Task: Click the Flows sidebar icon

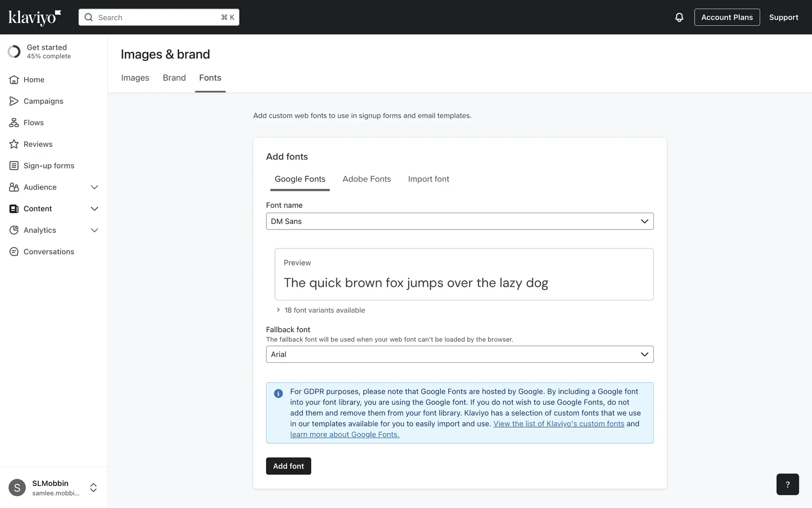Action: click(14, 123)
